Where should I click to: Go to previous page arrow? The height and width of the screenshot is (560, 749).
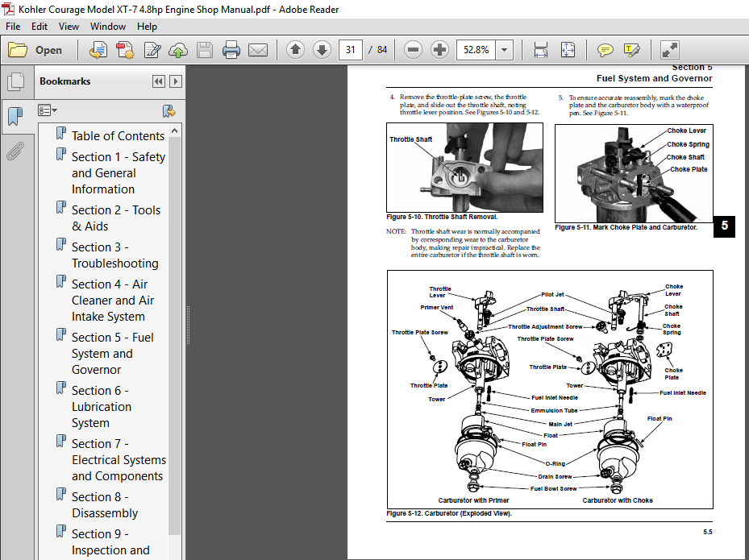(295, 49)
